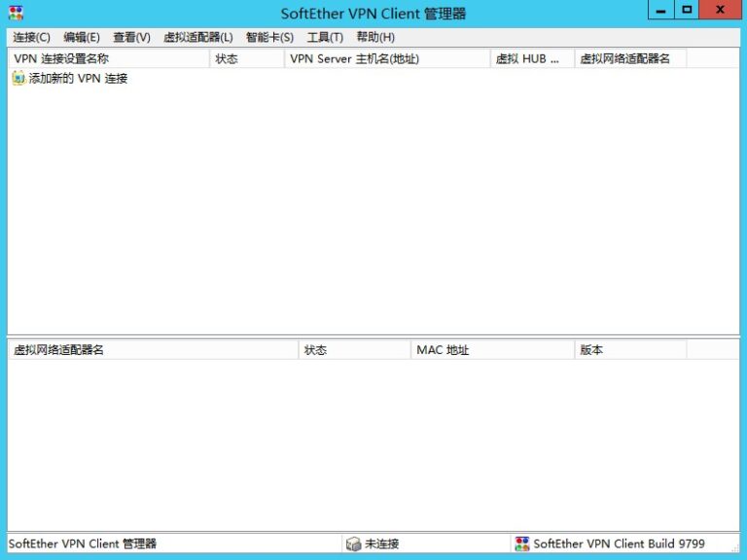Click the add new VPN connection icon
This screenshot has width=747, height=560.
coord(18,79)
